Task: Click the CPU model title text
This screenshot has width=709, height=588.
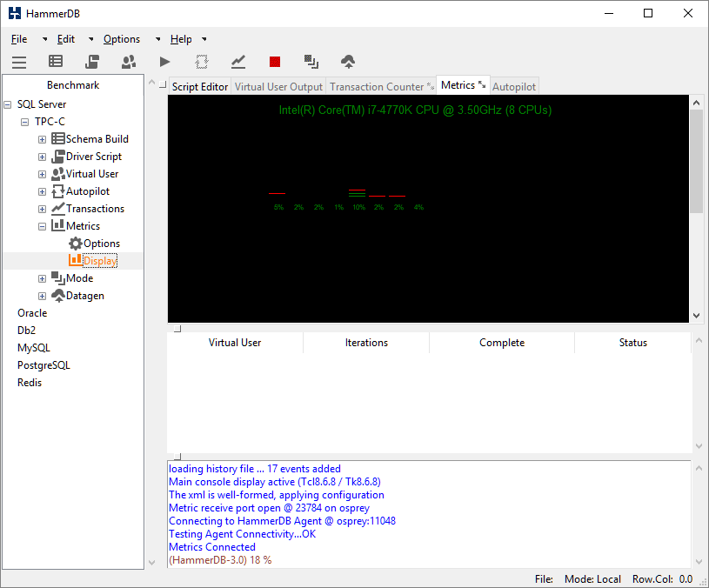Action: point(415,110)
